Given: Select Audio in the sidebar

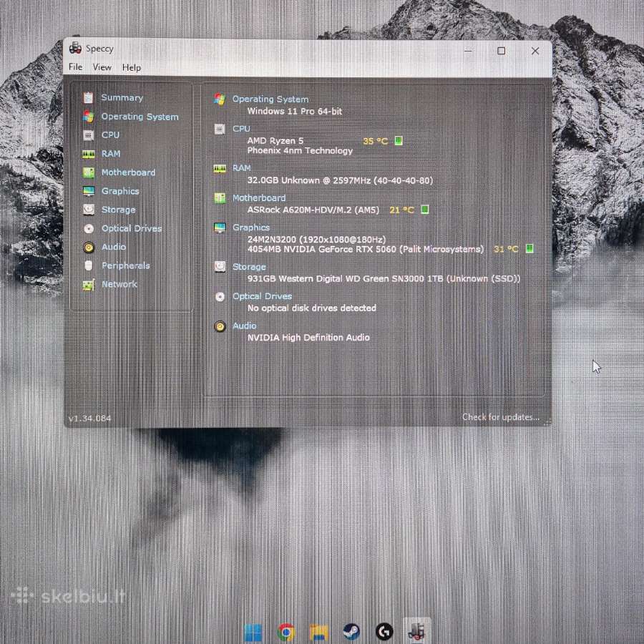Looking at the screenshot, I should tap(114, 247).
